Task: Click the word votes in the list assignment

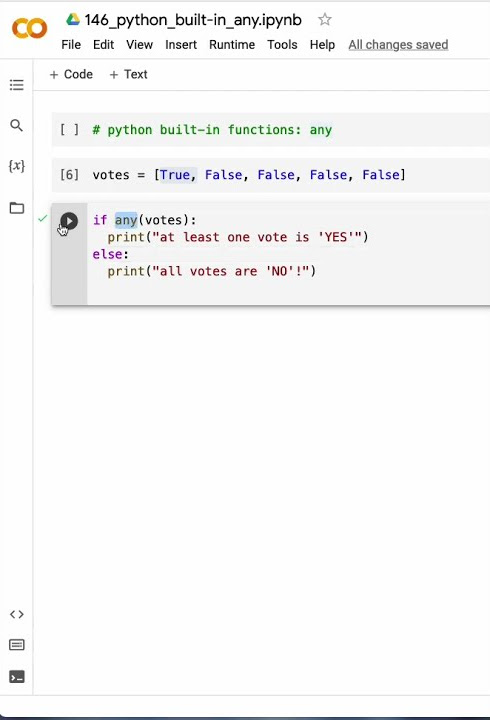Action: 111,175
